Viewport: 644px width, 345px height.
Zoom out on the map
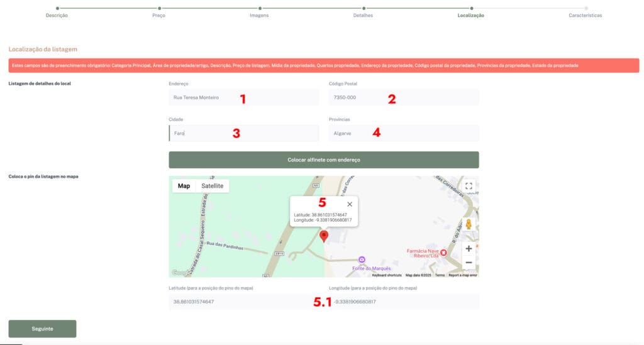tap(469, 263)
